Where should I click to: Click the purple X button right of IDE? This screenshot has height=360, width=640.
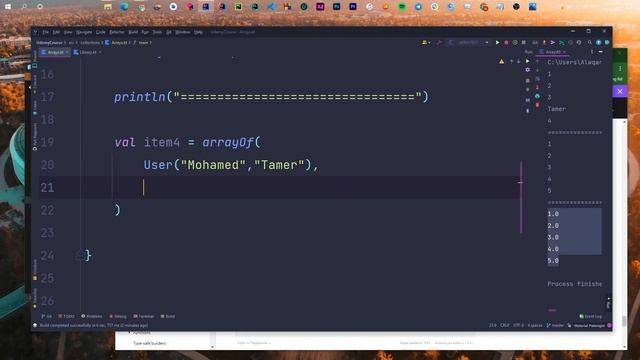[620, 91]
